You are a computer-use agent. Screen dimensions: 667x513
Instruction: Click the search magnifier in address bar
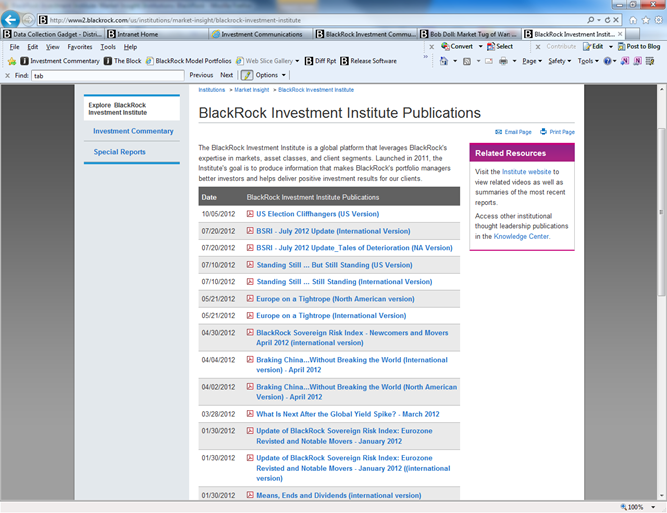coord(591,20)
